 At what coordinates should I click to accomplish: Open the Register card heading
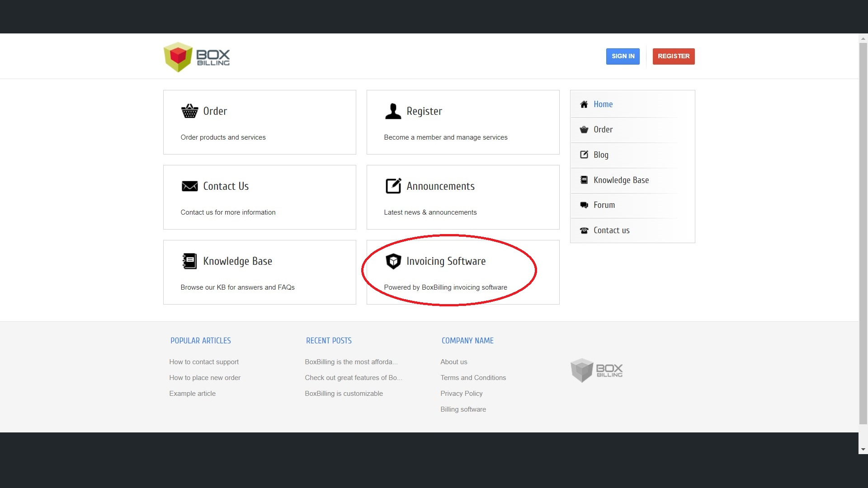[424, 111]
